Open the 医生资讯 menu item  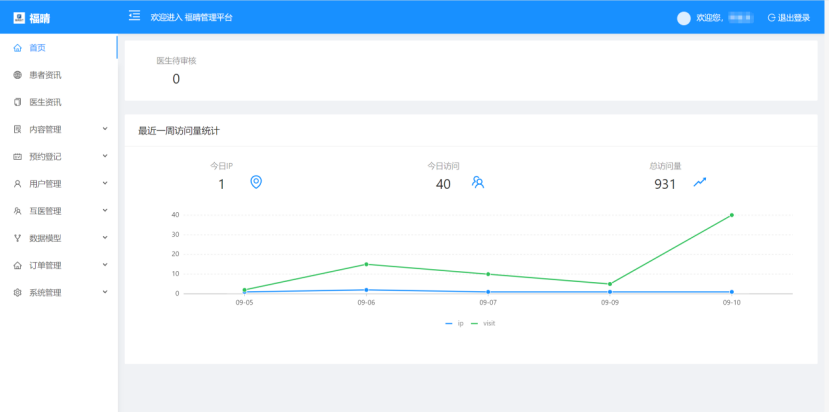point(45,102)
